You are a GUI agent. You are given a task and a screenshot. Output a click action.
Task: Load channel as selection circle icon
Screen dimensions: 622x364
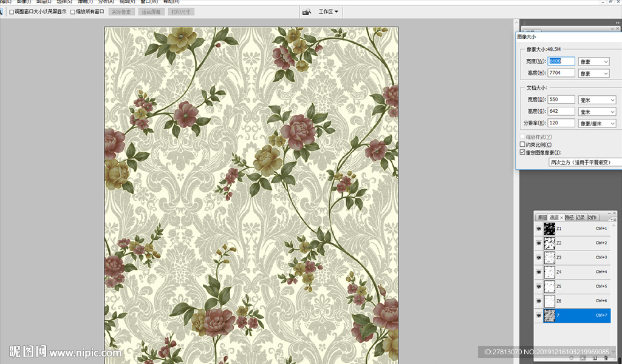pos(571,358)
